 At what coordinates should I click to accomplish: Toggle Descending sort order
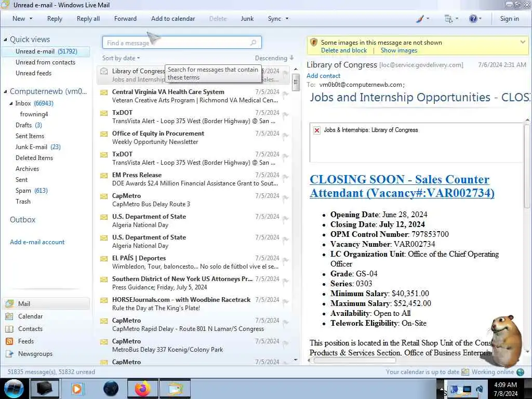[x=274, y=58]
